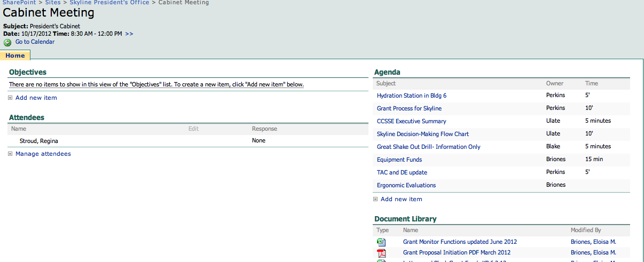This screenshot has height=262, width=644.
Task: Open Skyline President's Office in breadcrumb
Action: click(x=110, y=3)
